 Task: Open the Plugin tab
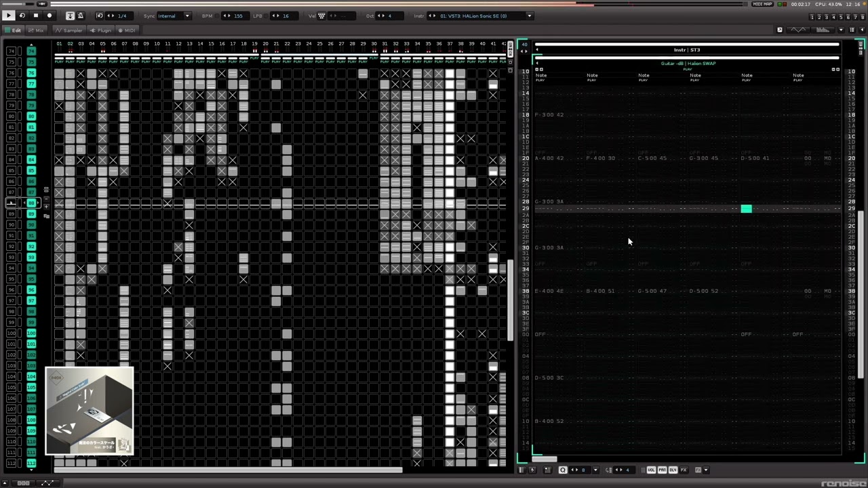pos(101,30)
